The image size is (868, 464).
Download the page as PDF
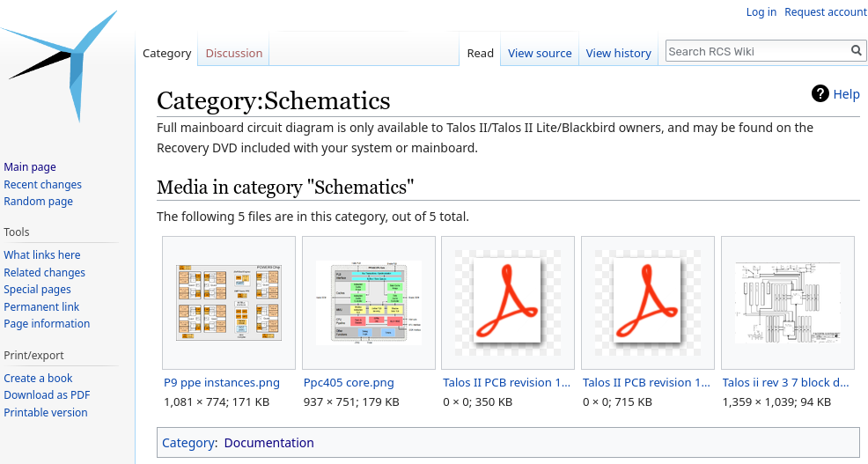[x=47, y=395]
